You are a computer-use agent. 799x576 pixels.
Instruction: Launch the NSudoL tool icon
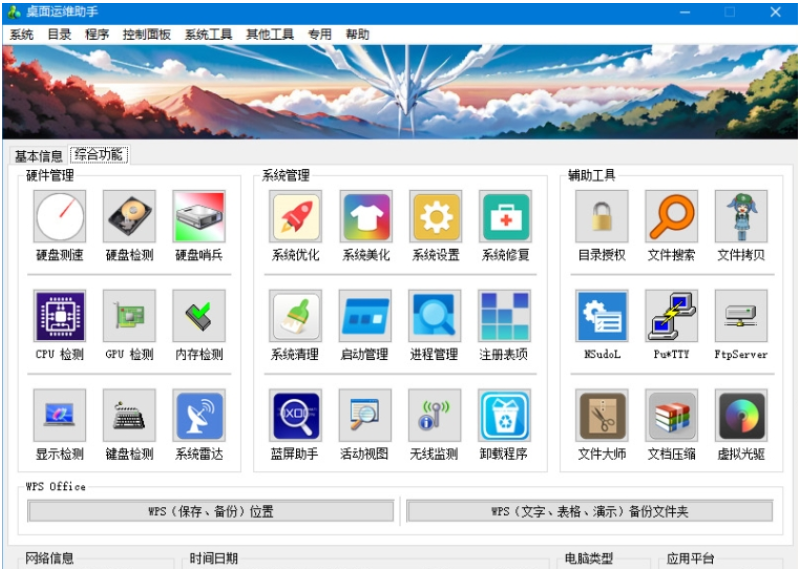pyautogui.click(x=602, y=316)
